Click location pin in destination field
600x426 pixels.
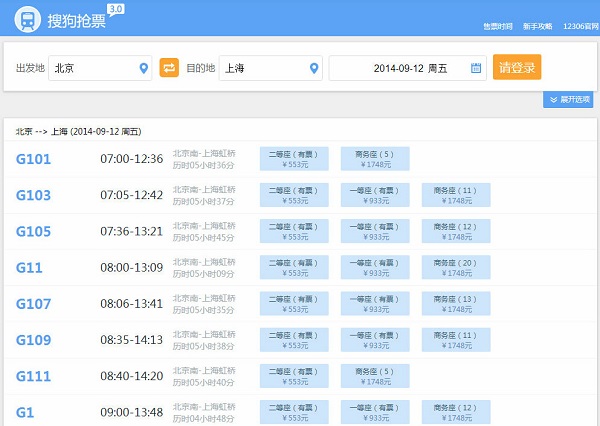tap(314, 68)
